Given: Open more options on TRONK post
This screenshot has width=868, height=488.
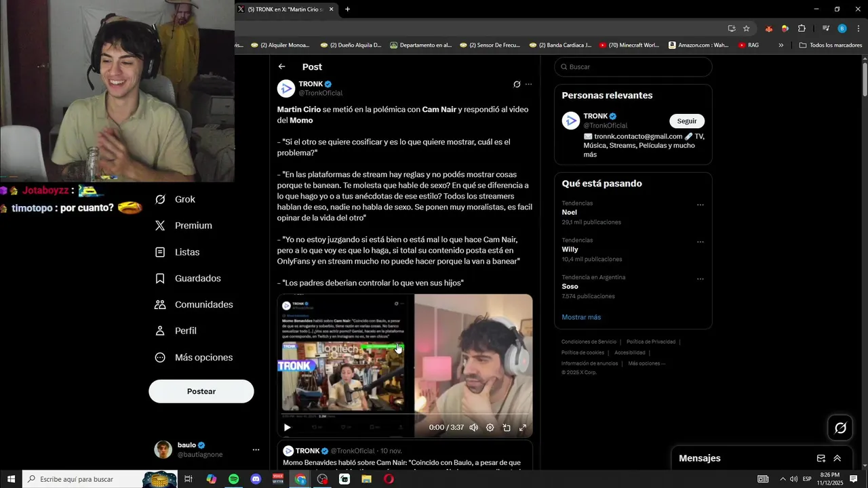Looking at the screenshot, I should (x=529, y=84).
